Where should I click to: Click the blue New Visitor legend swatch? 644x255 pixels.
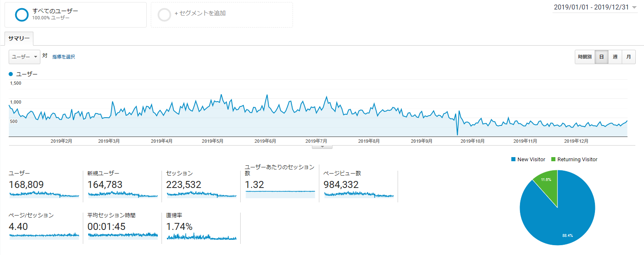click(513, 160)
